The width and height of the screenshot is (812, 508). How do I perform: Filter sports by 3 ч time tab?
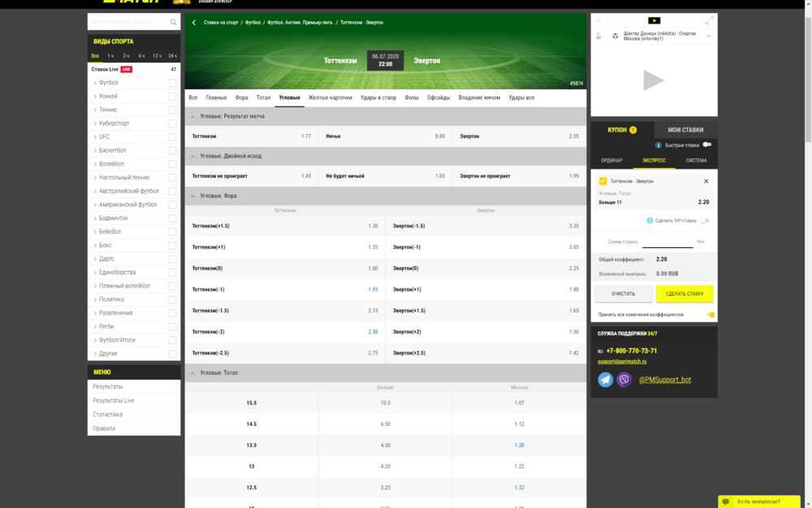126,56
